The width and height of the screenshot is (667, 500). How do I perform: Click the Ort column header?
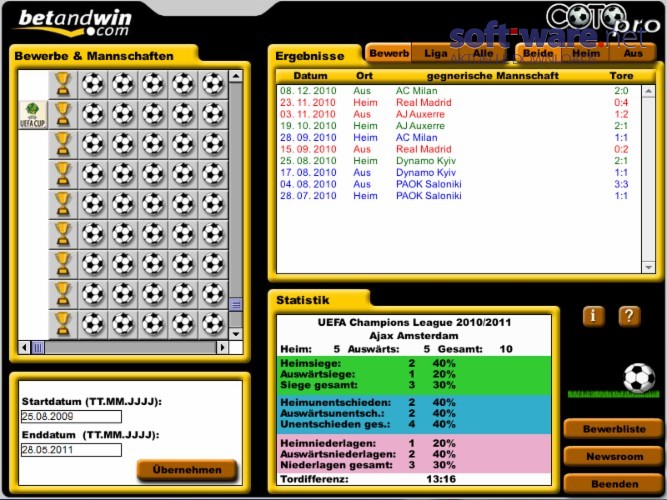(364, 76)
